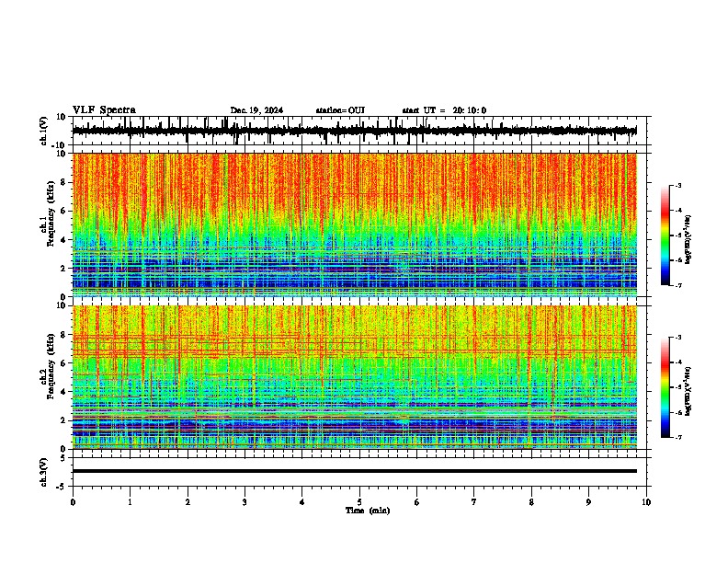Click the "5" tick on the ch.3(V) axis
728x563 pixels.
point(63,458)
